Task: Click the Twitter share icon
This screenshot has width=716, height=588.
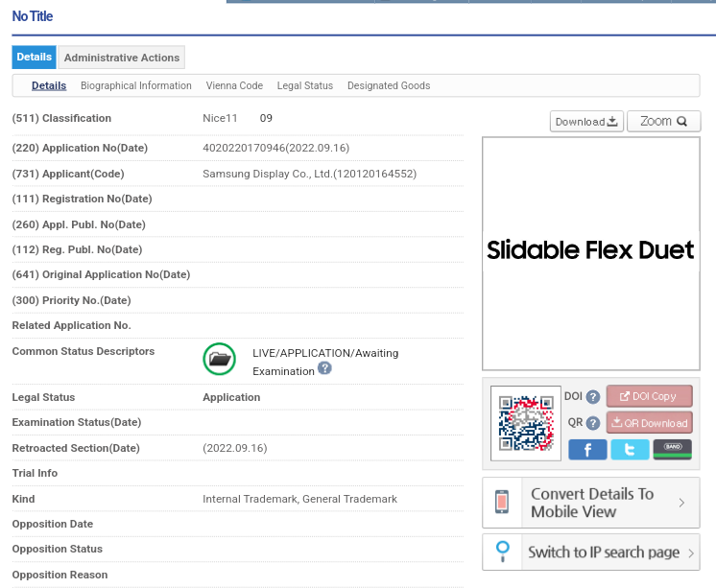Action: click(630, 450)
